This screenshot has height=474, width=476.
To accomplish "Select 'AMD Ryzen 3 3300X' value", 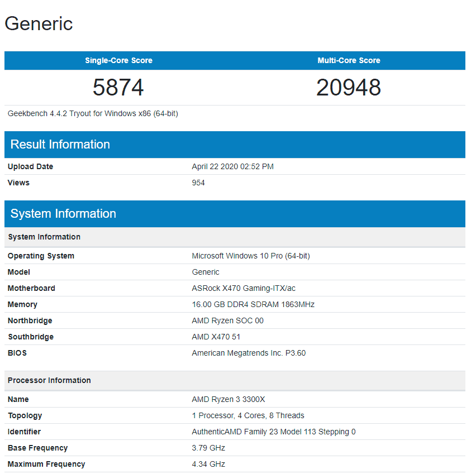I will pos(229,399).
